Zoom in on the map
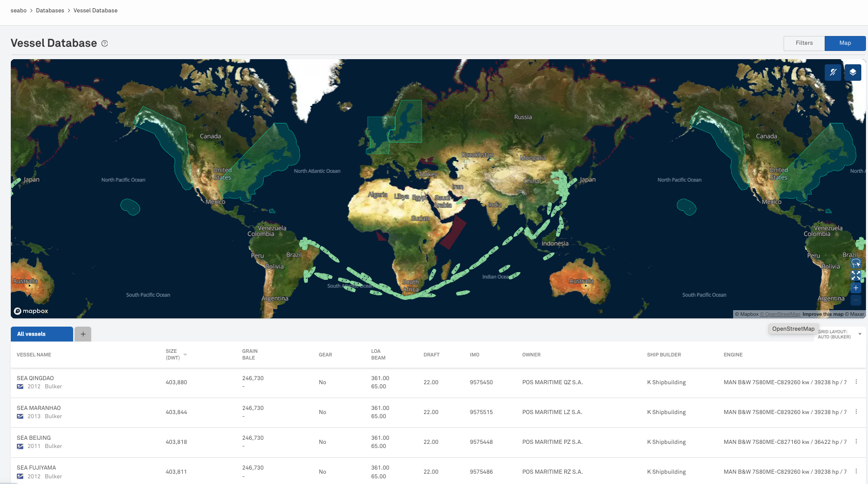 click(856, 288)
